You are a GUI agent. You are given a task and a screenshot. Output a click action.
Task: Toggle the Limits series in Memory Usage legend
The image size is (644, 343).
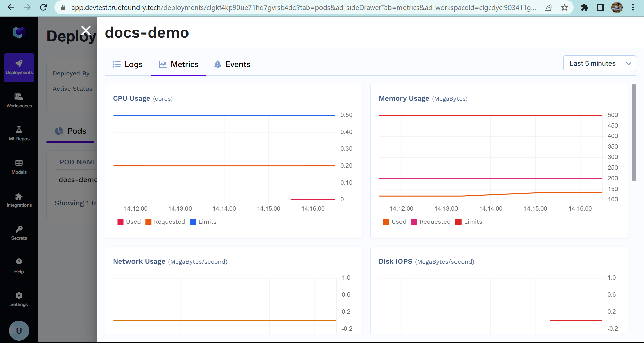pos(469,222)
